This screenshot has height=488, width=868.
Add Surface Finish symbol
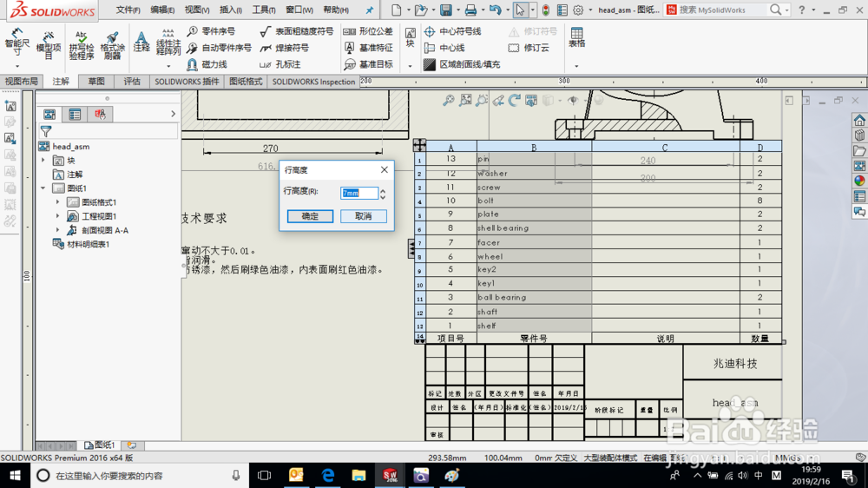(297, 31)
